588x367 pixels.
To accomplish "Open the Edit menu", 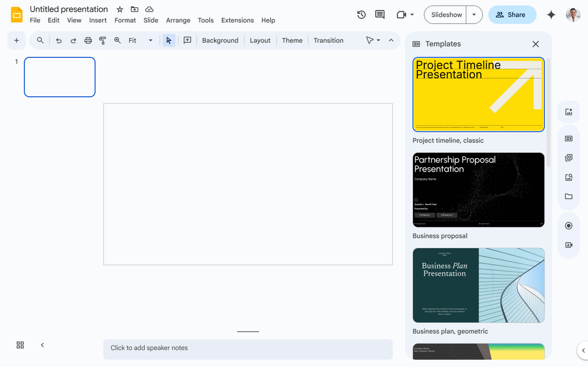I will click(53, 20).
